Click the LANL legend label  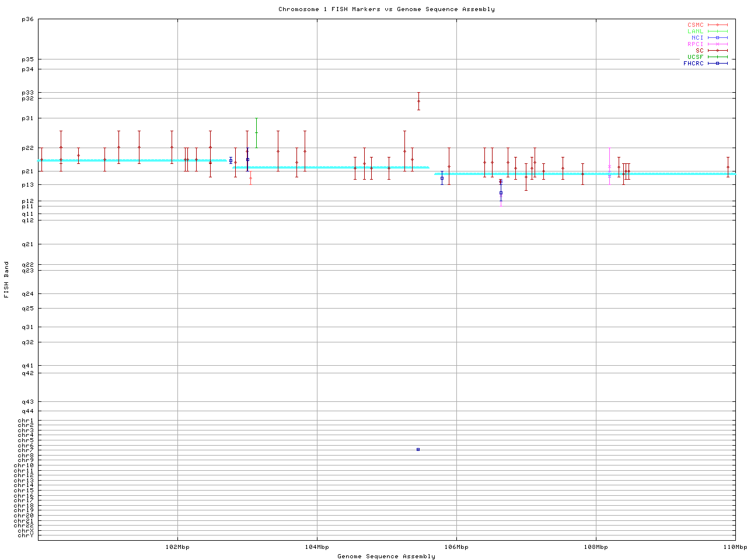click(x=695, y=32)
